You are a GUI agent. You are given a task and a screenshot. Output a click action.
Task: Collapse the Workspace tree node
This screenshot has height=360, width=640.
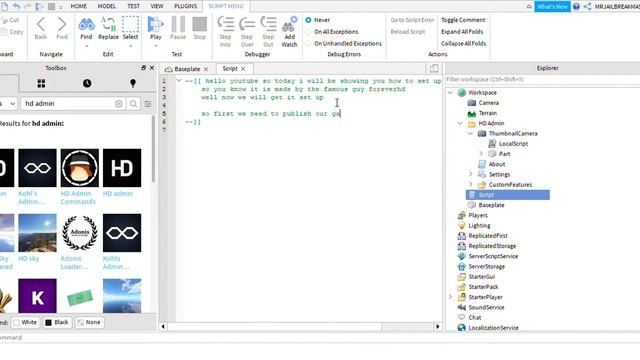pyautogui.click(x=450, y=93)
